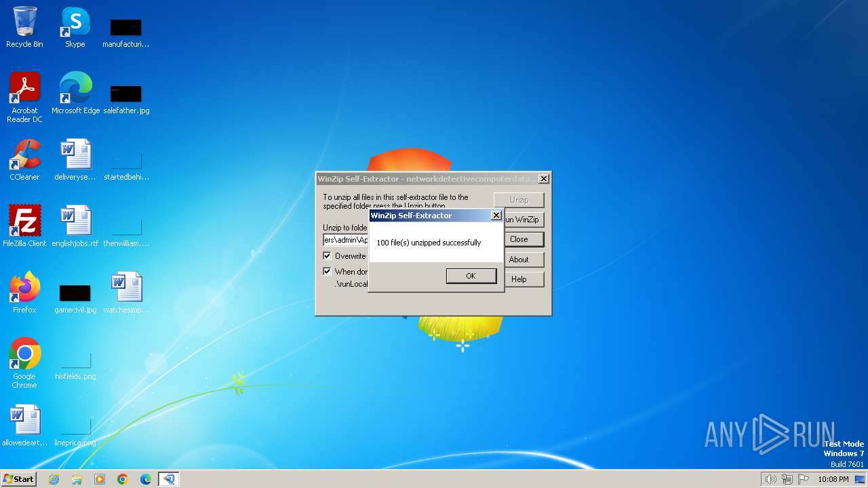The width and height of the screenshot is (868, 488).
Task: Select the salefather.jpg file
Action: [126, 98]
